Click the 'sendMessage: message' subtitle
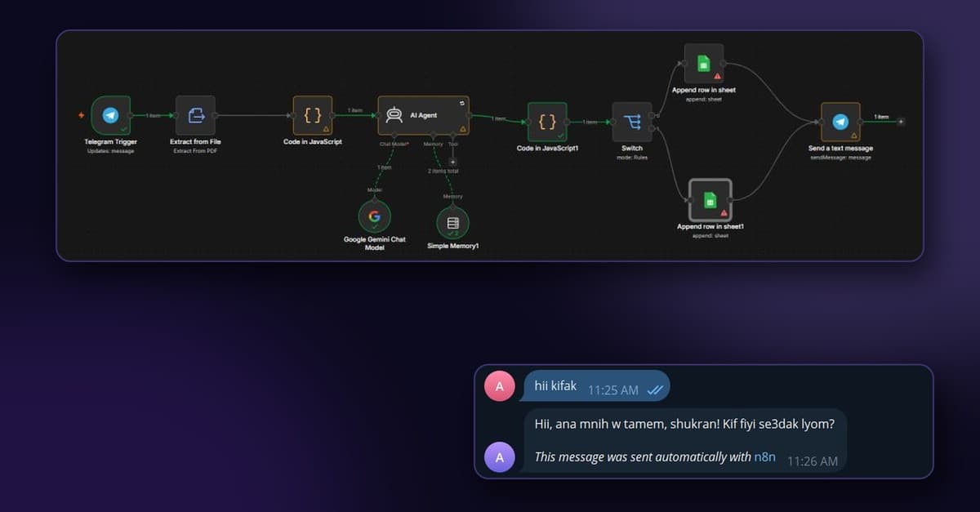The height and width of the screenshot is (512, 980). coord(840,158)
